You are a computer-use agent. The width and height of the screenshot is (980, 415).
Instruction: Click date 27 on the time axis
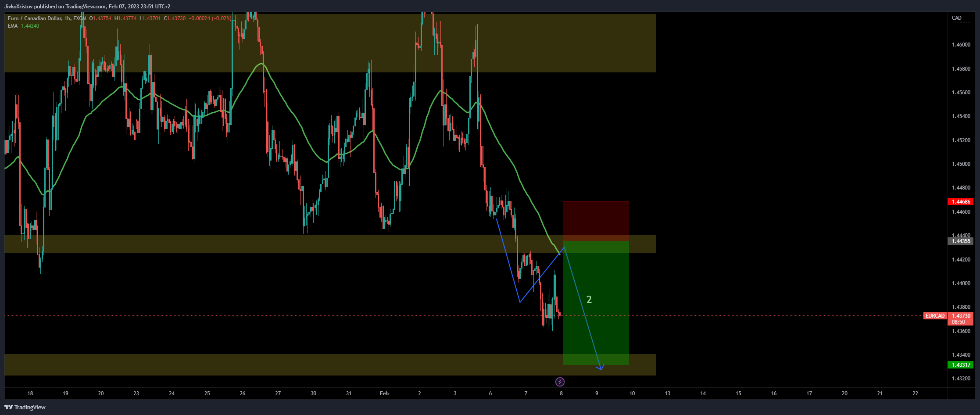278,394
